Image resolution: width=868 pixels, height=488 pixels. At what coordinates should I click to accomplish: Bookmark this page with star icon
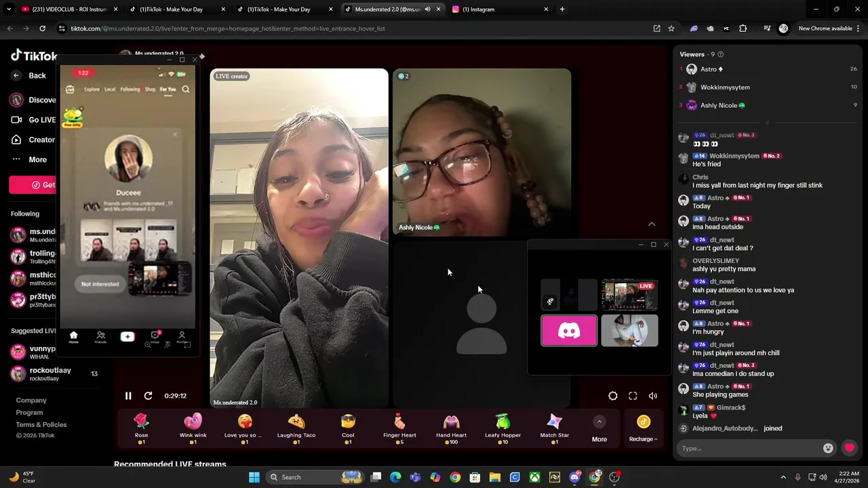[x=671, y=28]
